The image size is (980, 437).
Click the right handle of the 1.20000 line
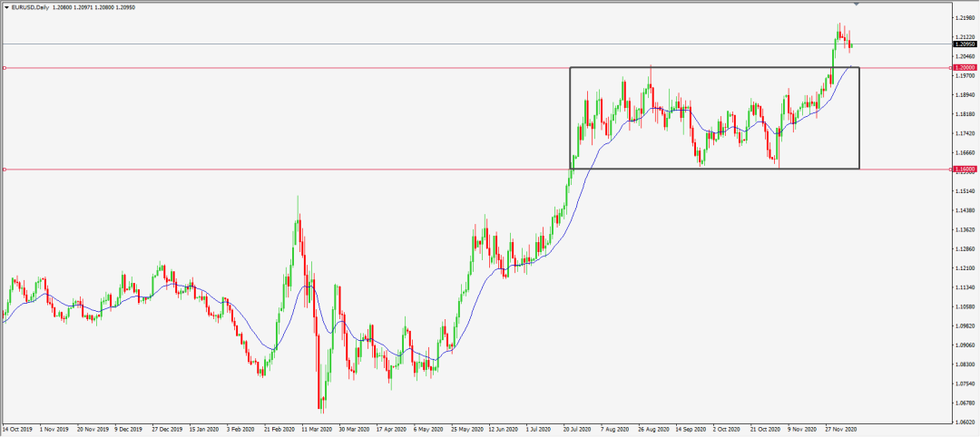pos(949,68)
